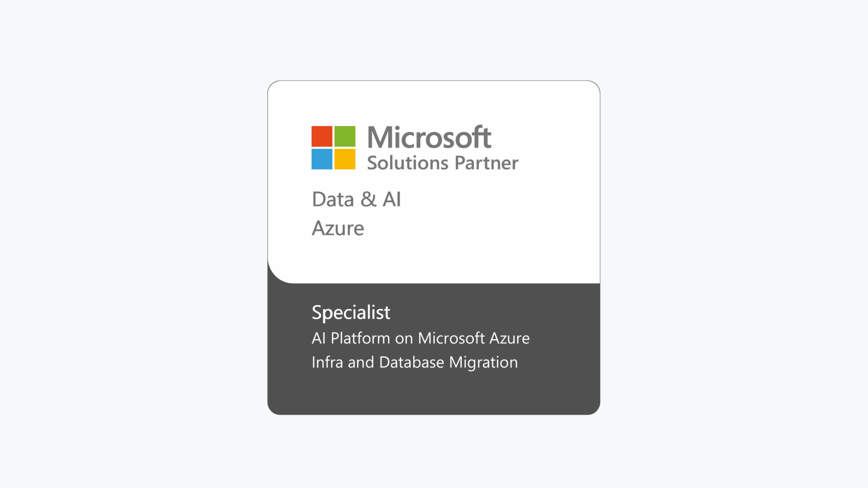Viewport: 868px width, 488px height.
Task: Click the word Azure in AI Platform line
Action: (510, 338)
